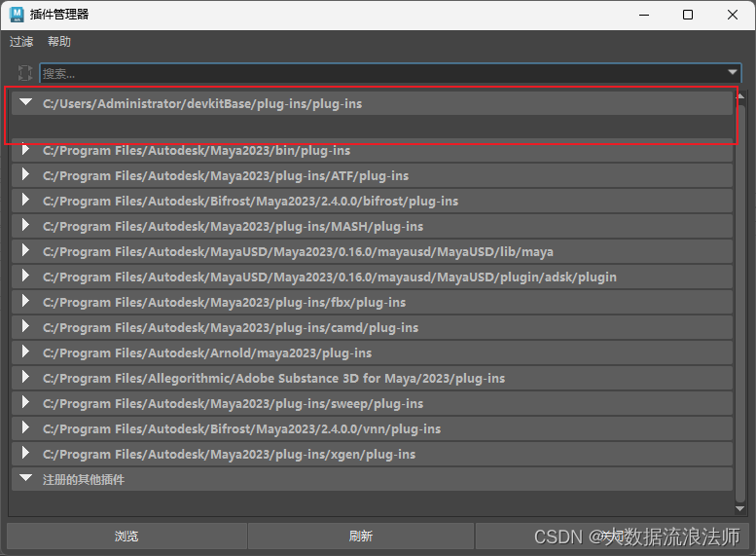This screenshot has height=556, width=756.
Task: Expand the plug-ins/sweep/plug-ins section
Action: pos(25,403)
